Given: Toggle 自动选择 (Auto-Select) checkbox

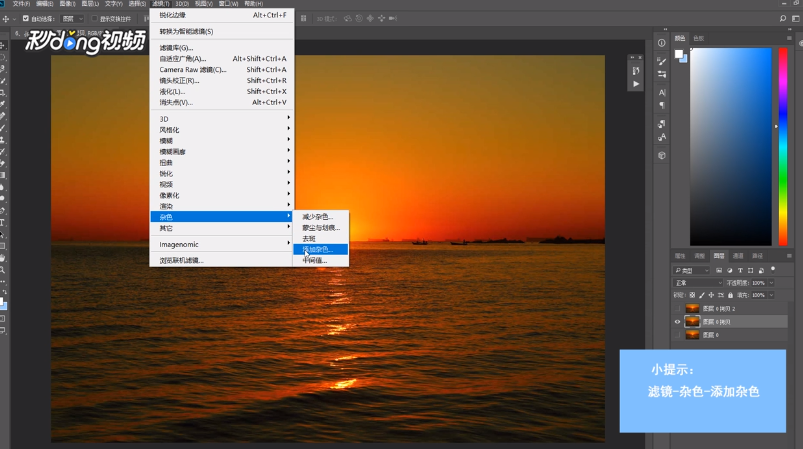Looking at the screenshot, I should click(26, 18).
